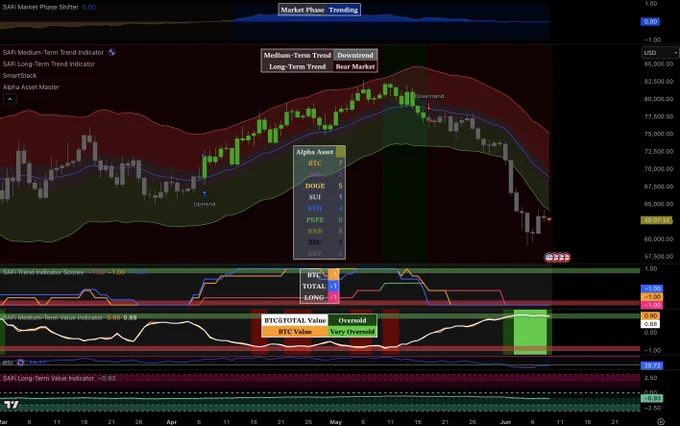
Task: Select S4Fi Long-Term Value Indicator legend
Action: pos(48,378)
